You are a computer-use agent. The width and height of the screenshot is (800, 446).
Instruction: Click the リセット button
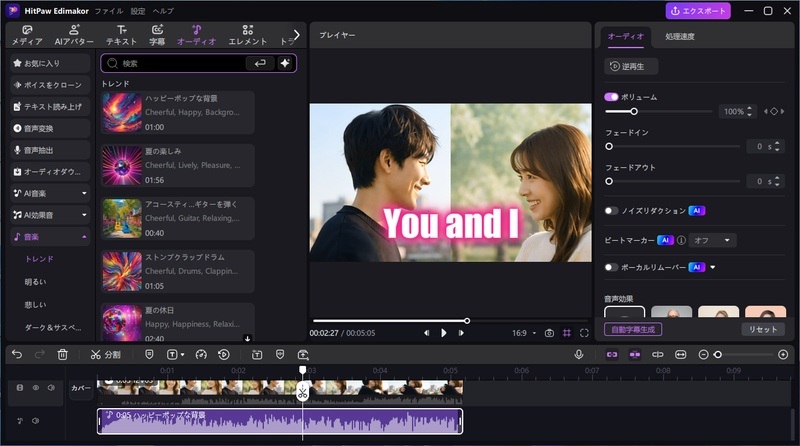tap(763, 330)
